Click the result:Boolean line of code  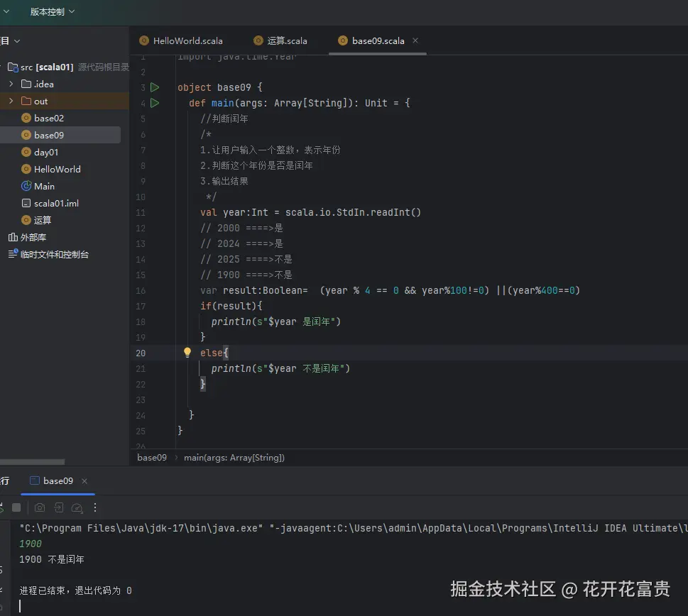tap(390, 290)
